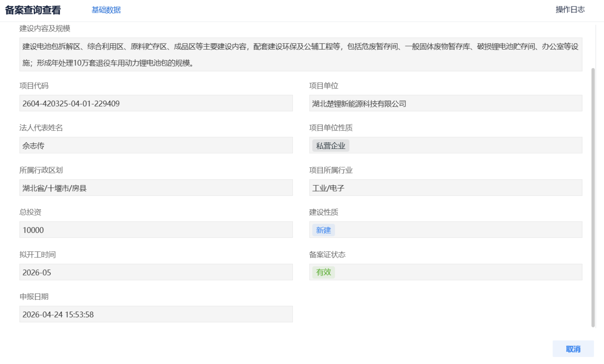Click the 取消 button
Image resolution: width=604 pixels, height=364 pixels.
coord(573,349)
